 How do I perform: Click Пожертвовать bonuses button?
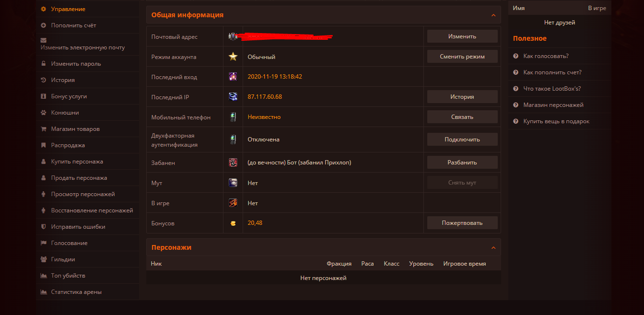462,223
